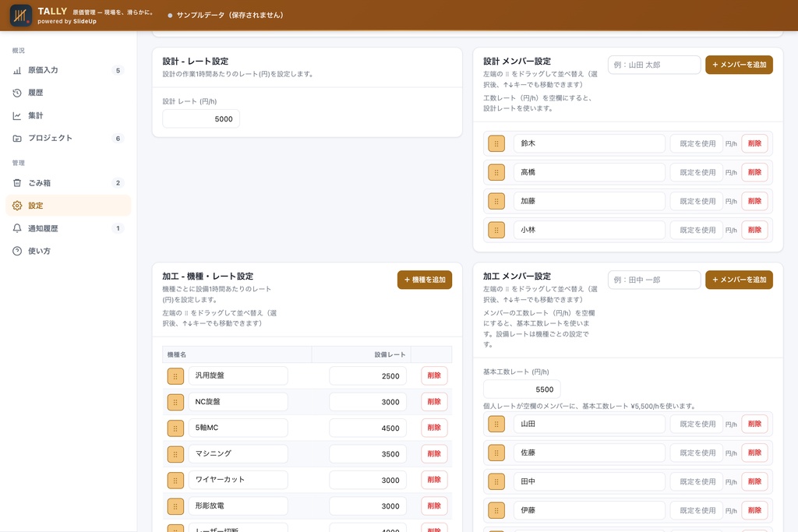Click the drag handle for 高橋
This screenshot has height=532, width=798.
click(496, 172)
